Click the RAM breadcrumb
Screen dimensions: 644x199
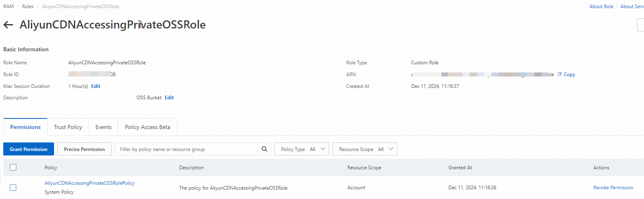coord(9,7)
